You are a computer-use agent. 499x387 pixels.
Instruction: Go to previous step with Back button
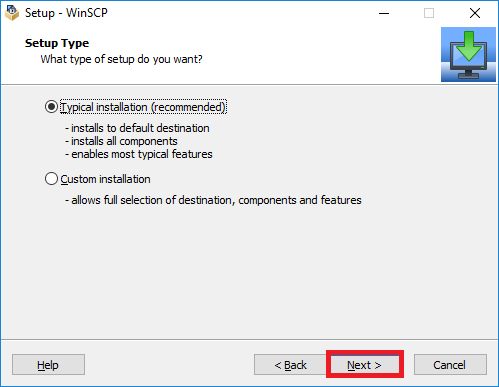(x=290, y=365)
